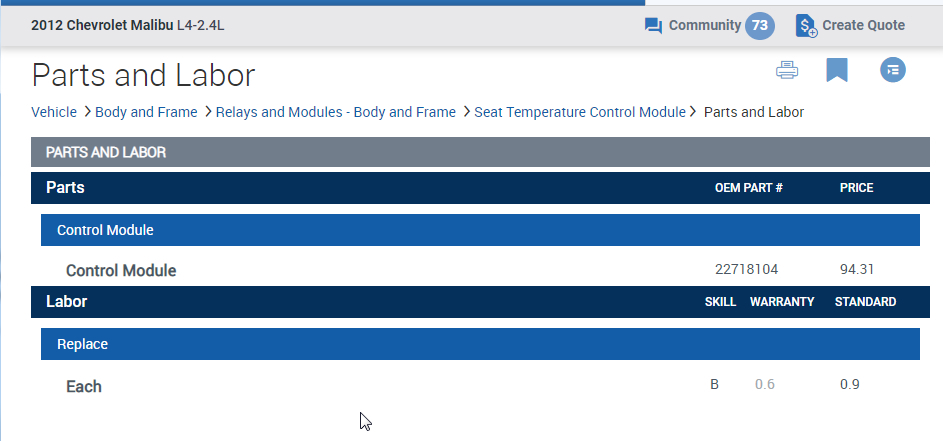Image resolution: width=943 pixels, height=441 pixels.
Task: Click the 73 community count badge
Action: 759,26
